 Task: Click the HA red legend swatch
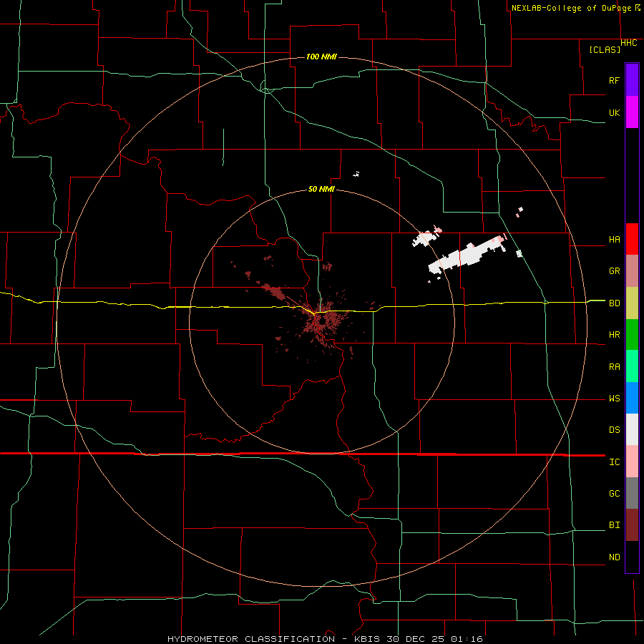(632, 239)
